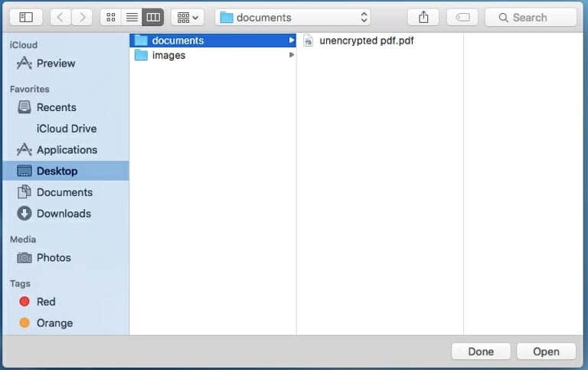The image size is (588, 370).
Task: Click the Open button
Action: point(546,352)
